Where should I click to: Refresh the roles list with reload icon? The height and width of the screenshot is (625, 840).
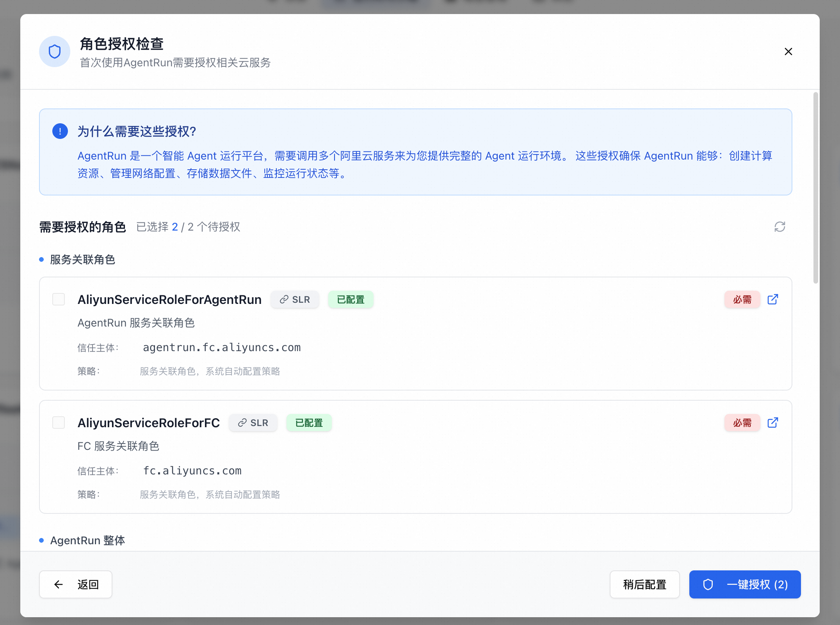coord(779,227)
